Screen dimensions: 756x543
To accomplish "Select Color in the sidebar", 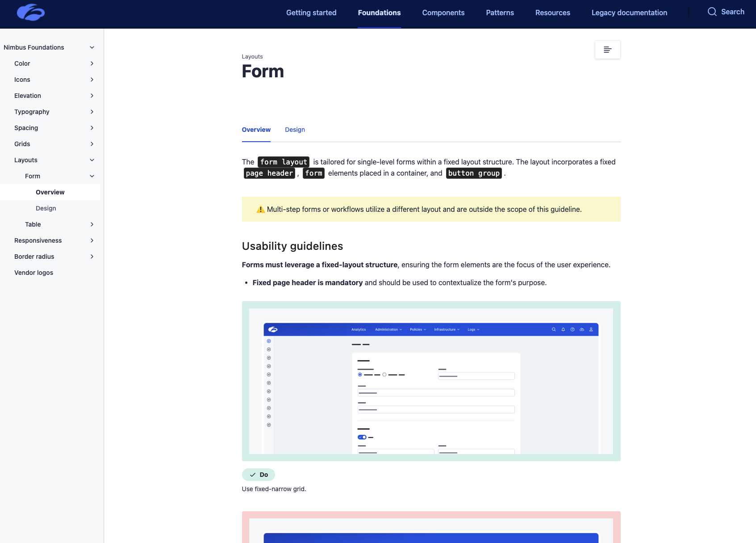I will [22, 63].
